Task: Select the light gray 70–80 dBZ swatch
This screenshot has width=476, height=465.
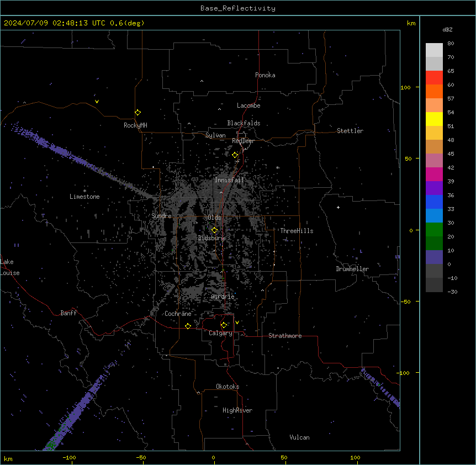Action: coord(434,50)
